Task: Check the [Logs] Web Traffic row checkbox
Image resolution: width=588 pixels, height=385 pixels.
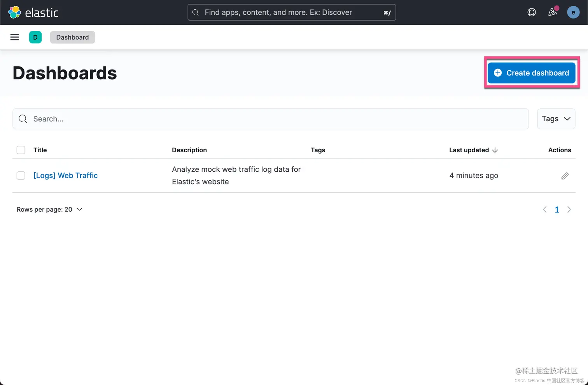Action: [21, 176]
